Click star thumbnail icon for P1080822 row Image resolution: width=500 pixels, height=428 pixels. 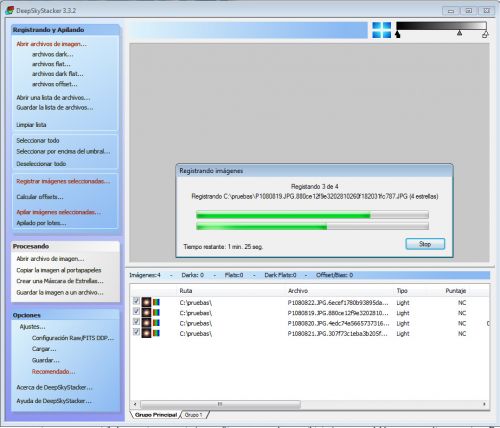[146, 302]
